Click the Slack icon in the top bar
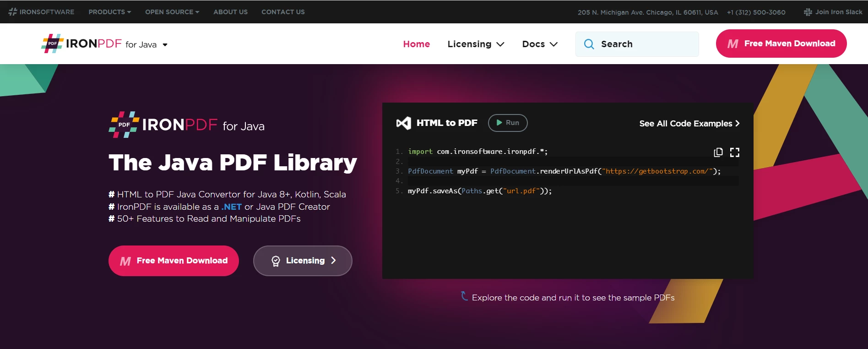Image resolution: width=868 pixels, height=349 pixels. click(x=808, y=12)
